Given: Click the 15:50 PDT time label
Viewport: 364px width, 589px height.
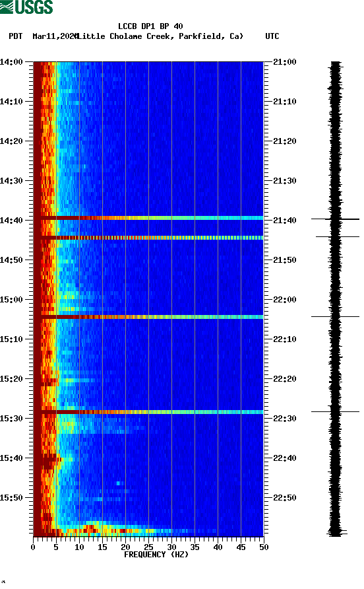Looking at the screenshot, I should pyautogui.click(x=11, y=498).
